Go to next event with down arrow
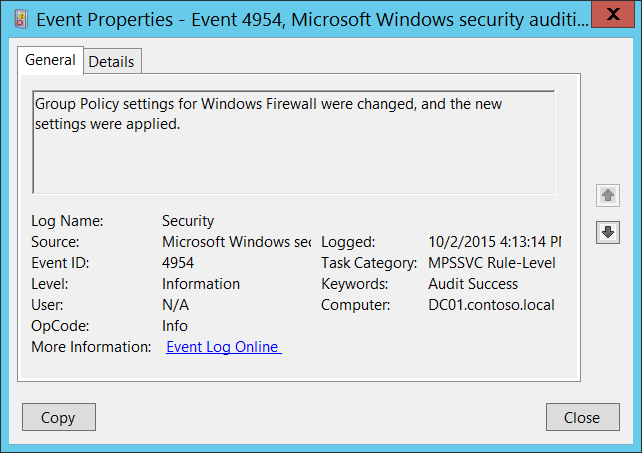Image resolution: width=642 pixels, height=453 pixels. (x=607, y=232)
